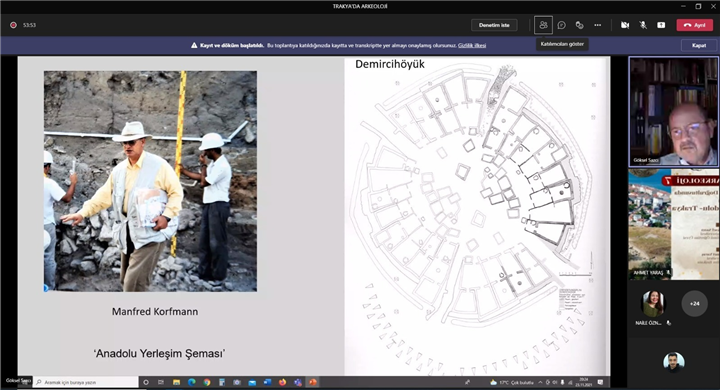This screenshot has height=390, width=720.
Task: Open the Gizlilik ilkesi link
Action: coord(472,45)
